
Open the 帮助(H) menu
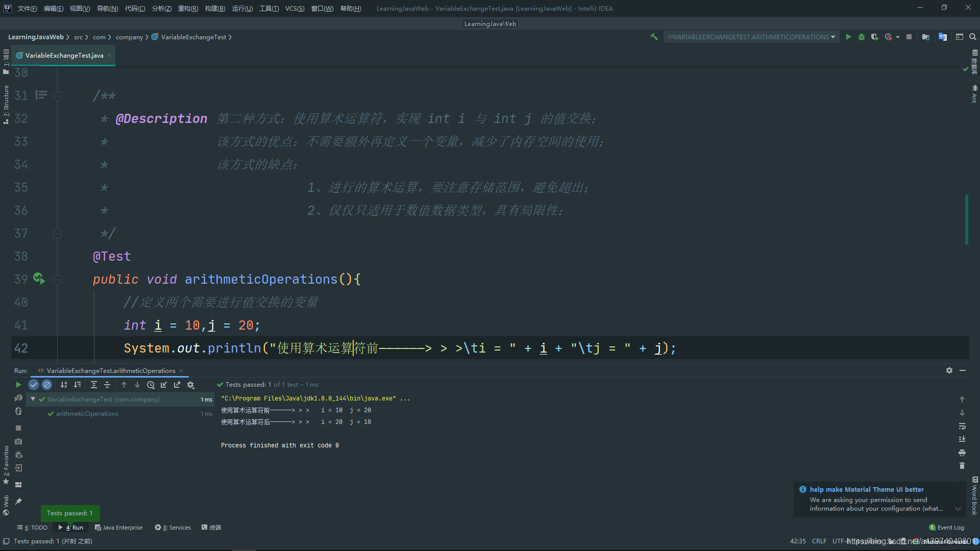point(351,8)
